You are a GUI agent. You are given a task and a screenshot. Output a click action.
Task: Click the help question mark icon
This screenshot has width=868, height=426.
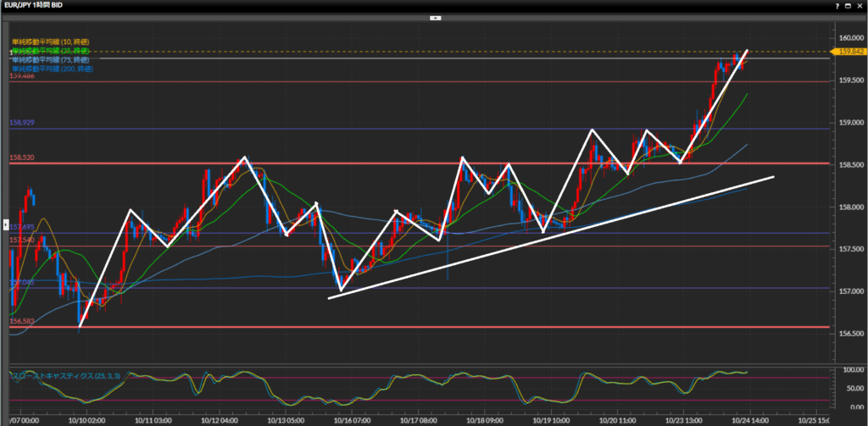point(838,5)
